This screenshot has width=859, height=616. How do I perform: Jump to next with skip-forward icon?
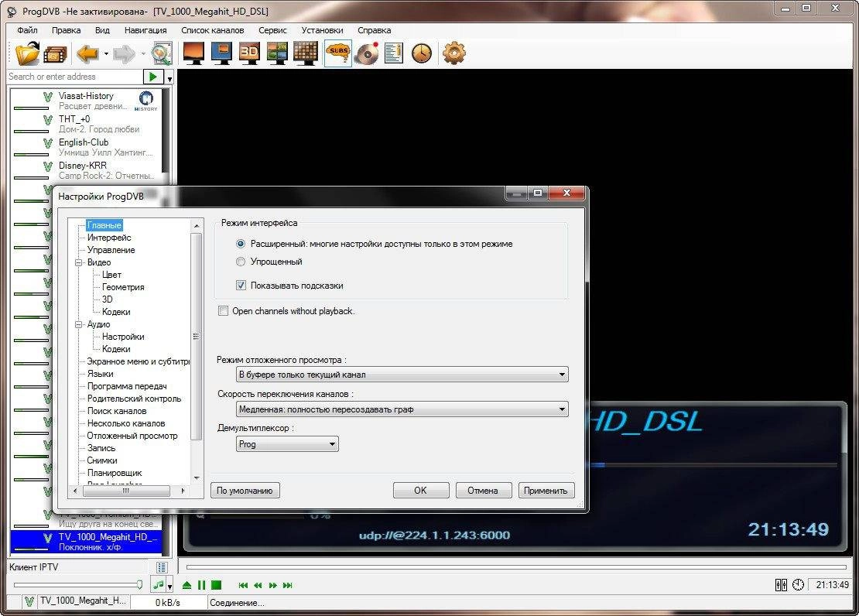(x=288, y=585)
